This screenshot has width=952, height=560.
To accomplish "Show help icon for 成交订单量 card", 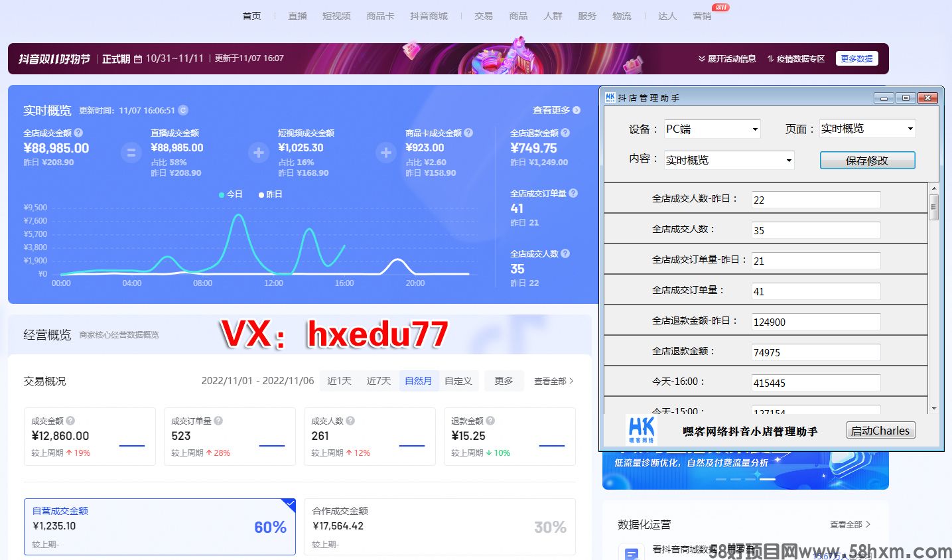I will [218, 421].
